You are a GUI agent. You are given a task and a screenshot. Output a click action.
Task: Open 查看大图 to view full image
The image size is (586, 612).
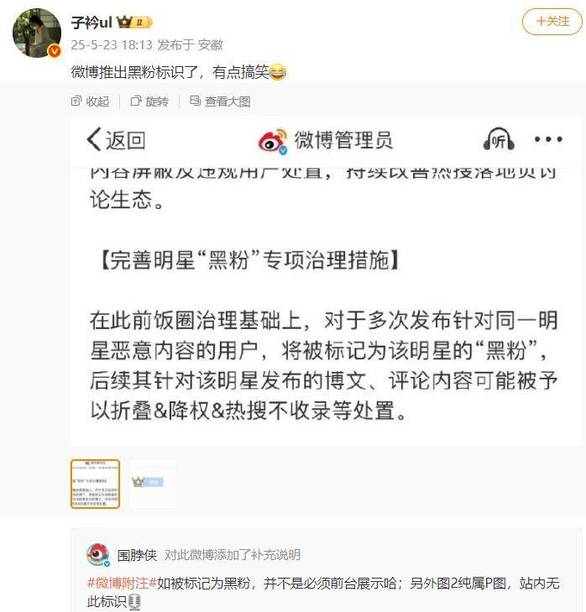pos(220,101)
